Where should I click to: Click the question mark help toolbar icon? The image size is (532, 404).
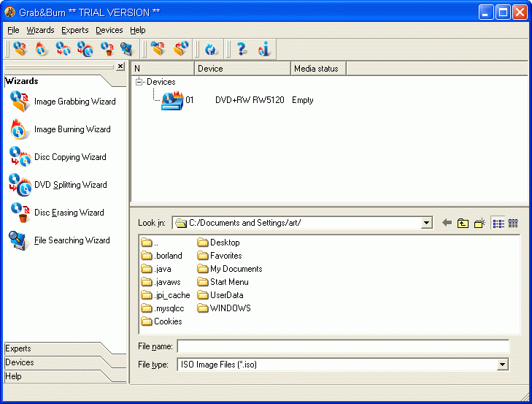pyautogui.click(x=242, y=49)
